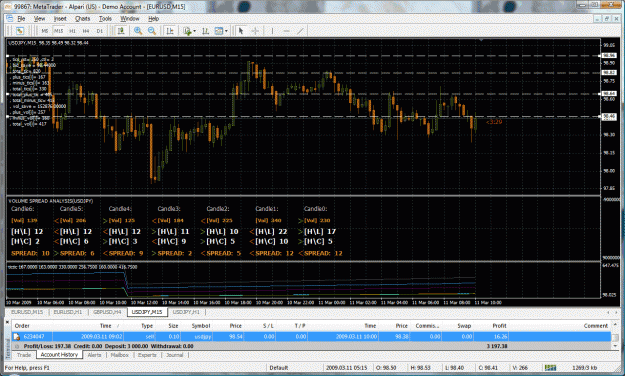This screenshot has height=376, width=625.
Task: Switch to the GBPUSD,H4 chart tab
Action: pyautogui.click(x=107, y=312)
